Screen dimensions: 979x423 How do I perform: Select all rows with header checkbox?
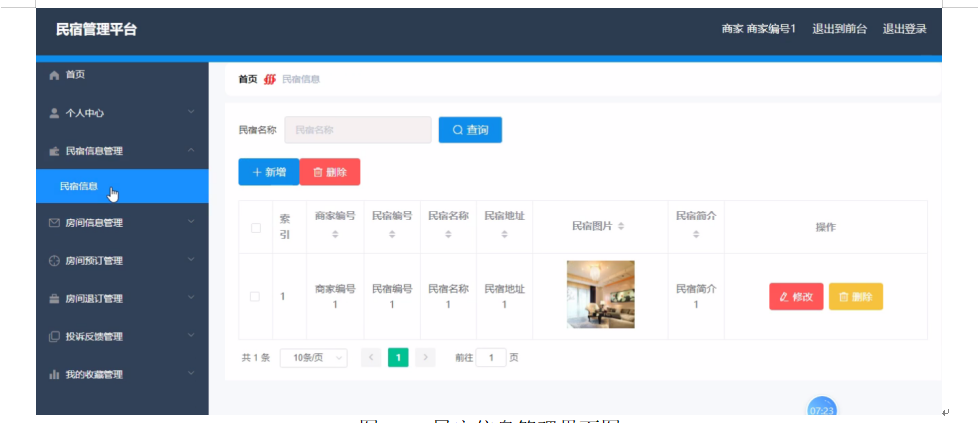click(256, 227)
